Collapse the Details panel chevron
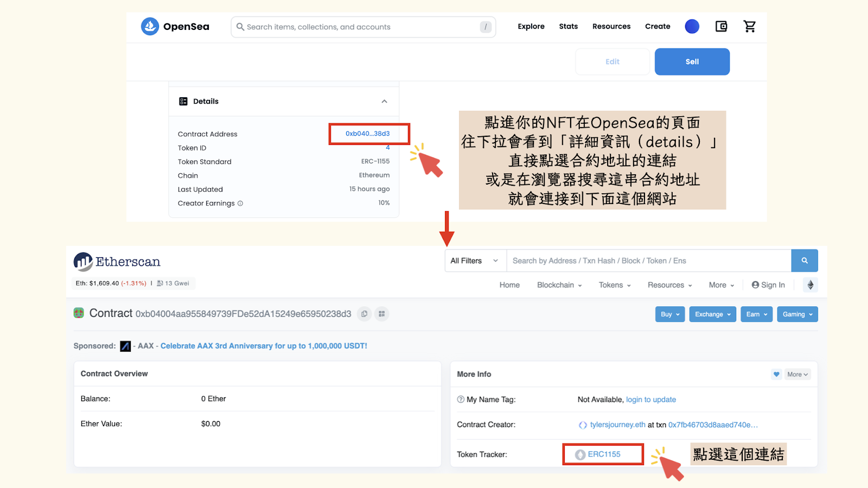The width and height of the screenshot is (868, 488). (384, 102)
